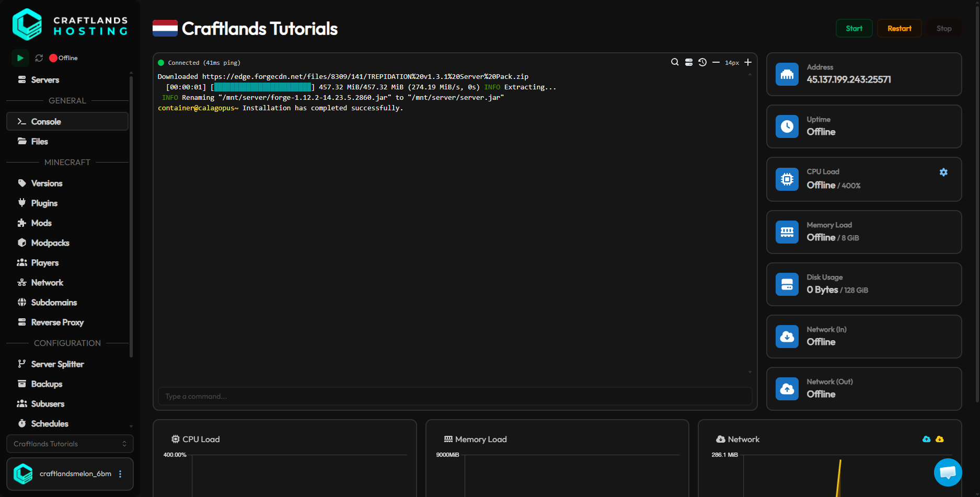Open the console search magnifier icon
Image resolution: width=980 pixels, height=497 pixels.
point(675,62)
